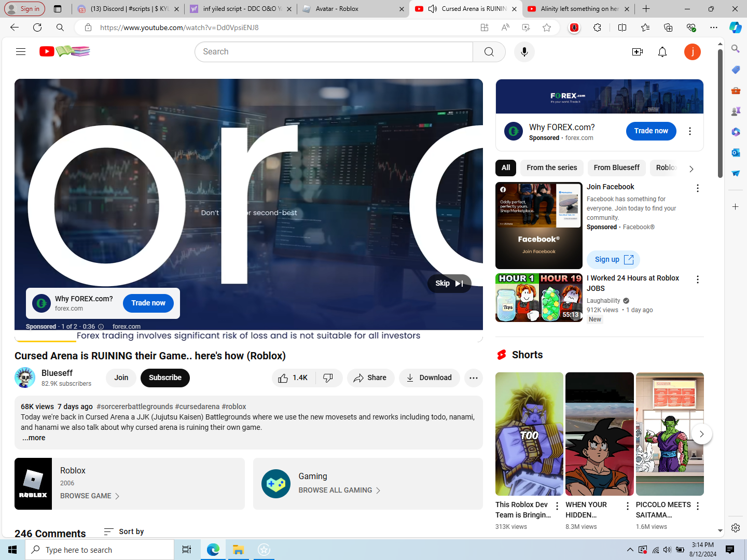The width and height of the screenshot is (747, 560).
Task: Focus the YouTube search field
Action: click(x=334, y=52)
